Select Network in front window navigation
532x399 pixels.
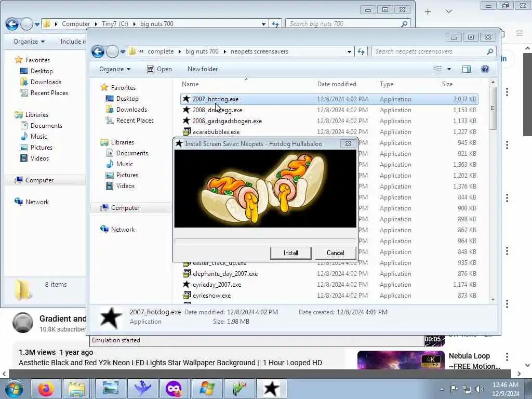click(x=123, y=229)
